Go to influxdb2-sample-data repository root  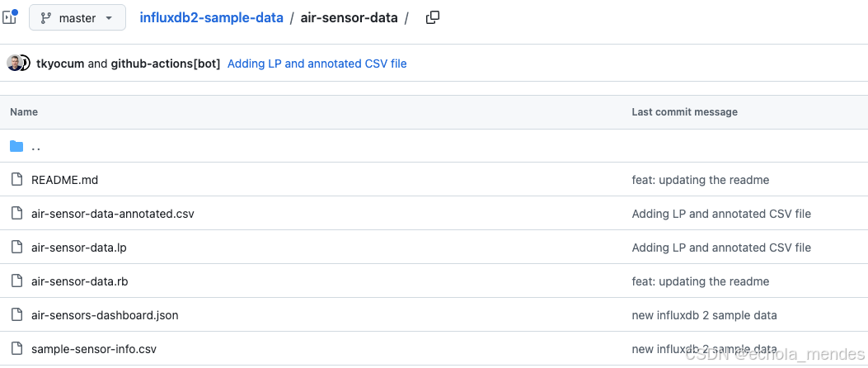pyautogui.click(x=212, y=17)
